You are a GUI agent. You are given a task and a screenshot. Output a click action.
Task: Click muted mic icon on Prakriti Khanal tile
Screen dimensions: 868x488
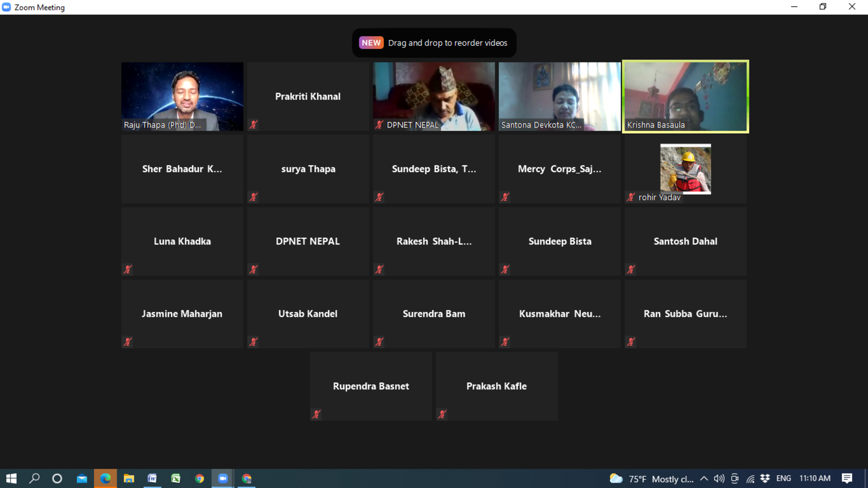pyautogui.click(x=253, y=125)
